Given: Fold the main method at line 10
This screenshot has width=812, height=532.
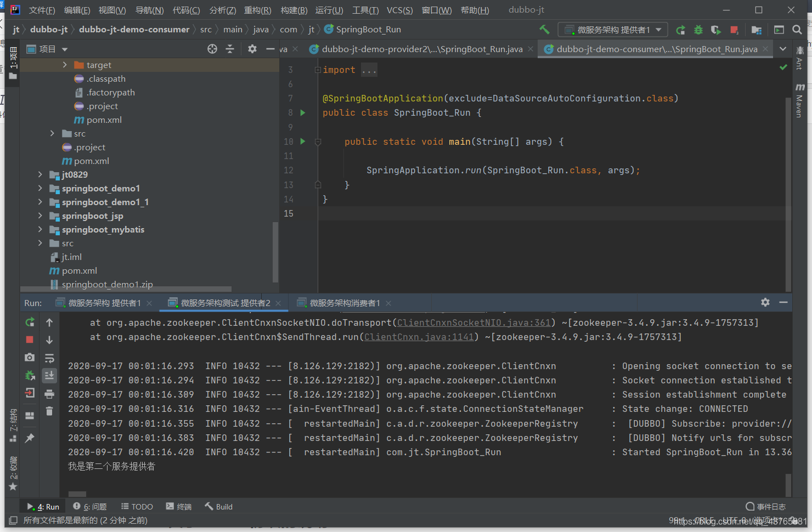Looking at the screenshot, I should pyautogui.click(x=318, y=142).
